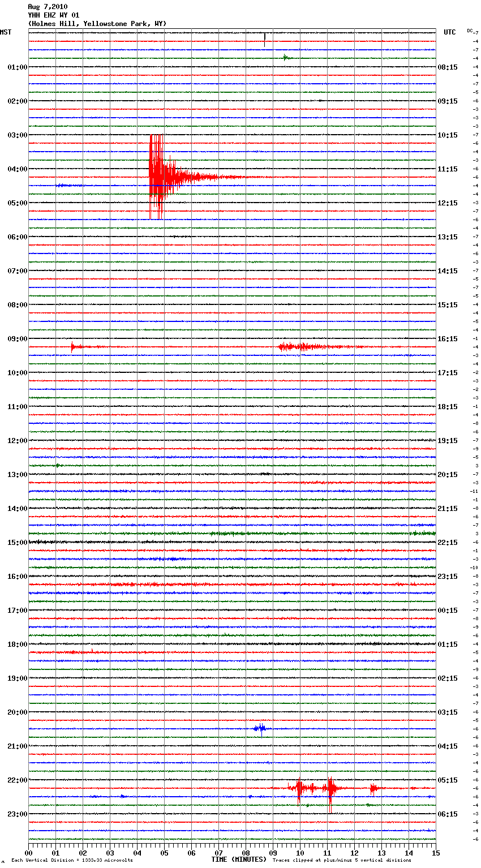The image size is (481, 868).
Task: Select the 23:00 MST time label
Action: [x=18, y=814]
